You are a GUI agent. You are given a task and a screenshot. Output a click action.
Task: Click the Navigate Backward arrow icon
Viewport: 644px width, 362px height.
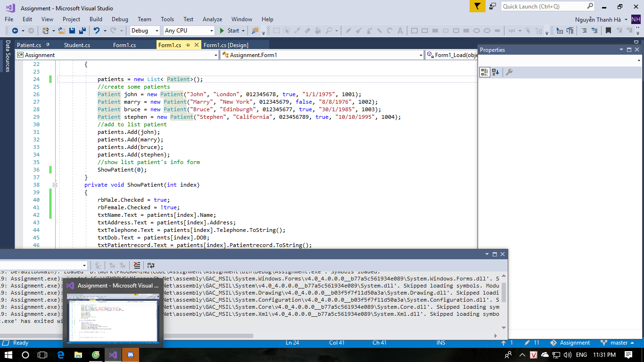pos(16,30)
